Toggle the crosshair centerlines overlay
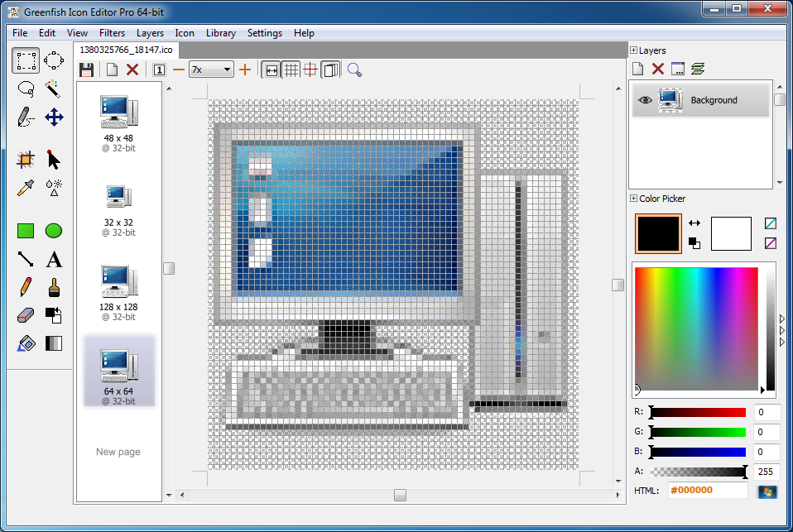Image resolution: width=793 pixels, height=532 pixels. point(312,69)
